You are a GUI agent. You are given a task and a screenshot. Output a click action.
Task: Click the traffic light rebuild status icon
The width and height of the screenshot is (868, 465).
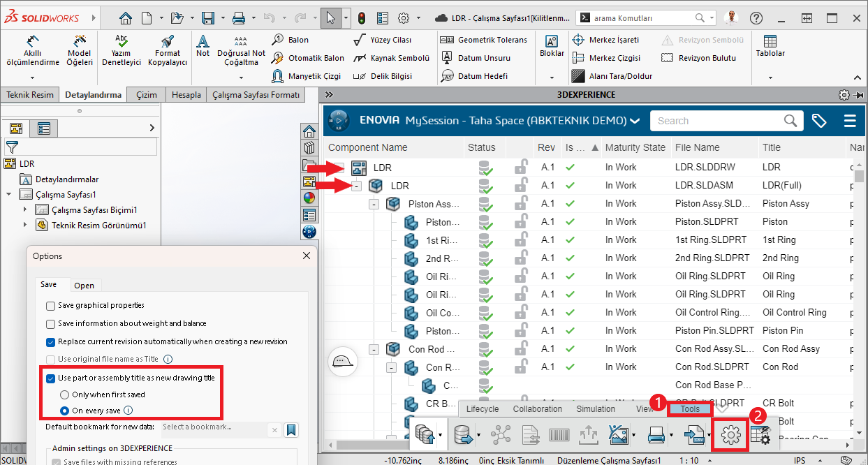pyautogui.click(x=362, y=18)
